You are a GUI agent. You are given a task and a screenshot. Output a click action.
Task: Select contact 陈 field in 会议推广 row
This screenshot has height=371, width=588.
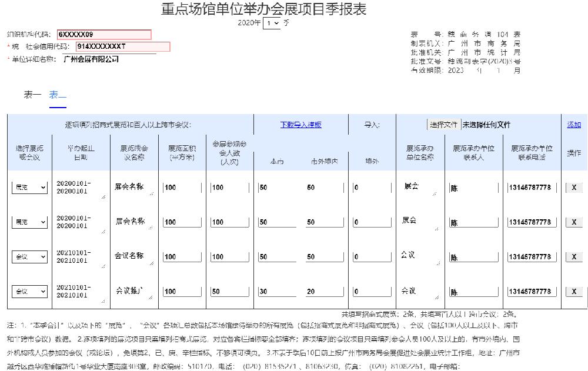[474, 292]
